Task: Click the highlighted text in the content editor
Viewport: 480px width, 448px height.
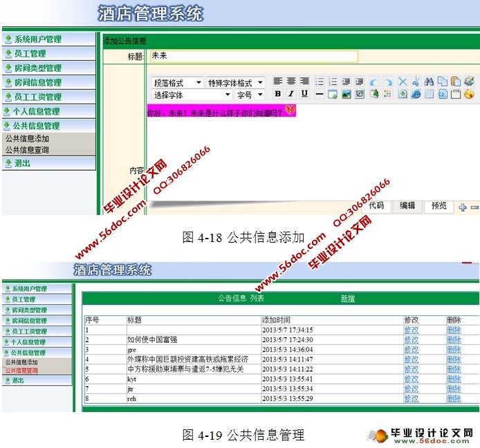Action: 221,111
